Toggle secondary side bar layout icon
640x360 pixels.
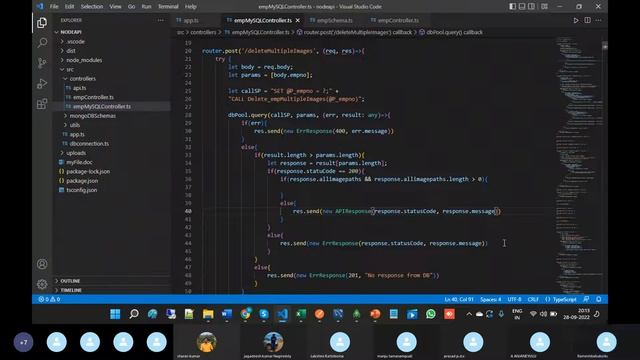pos(531,7)
